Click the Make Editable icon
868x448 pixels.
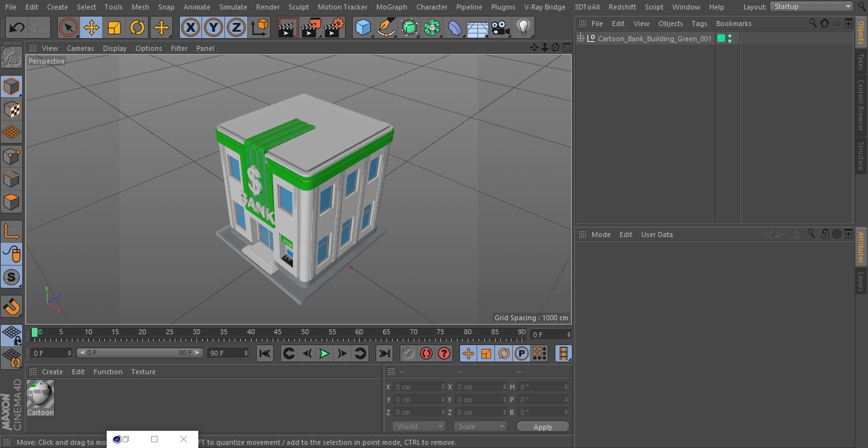(x=11, y=58)
